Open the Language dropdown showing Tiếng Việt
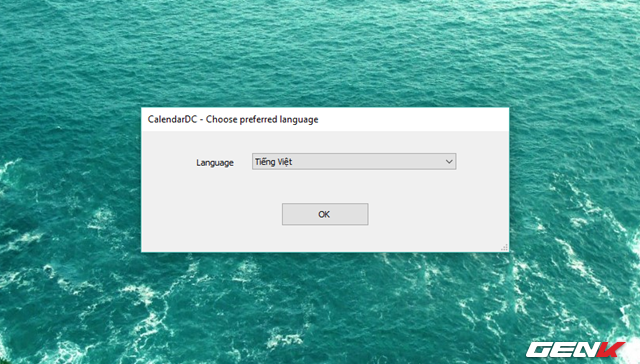The width and height of the screenshot is (640, 364). pos(354,162)
